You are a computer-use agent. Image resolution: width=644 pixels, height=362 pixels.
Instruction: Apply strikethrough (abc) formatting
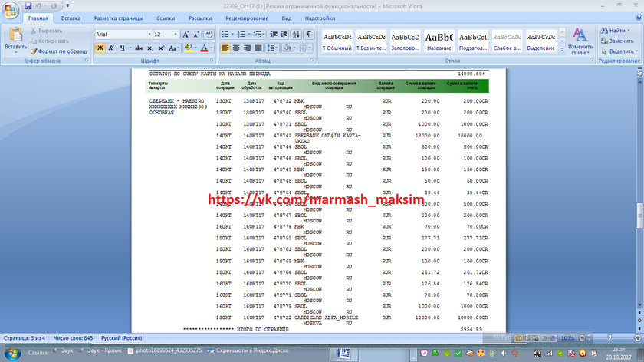(x=139, y=48)
